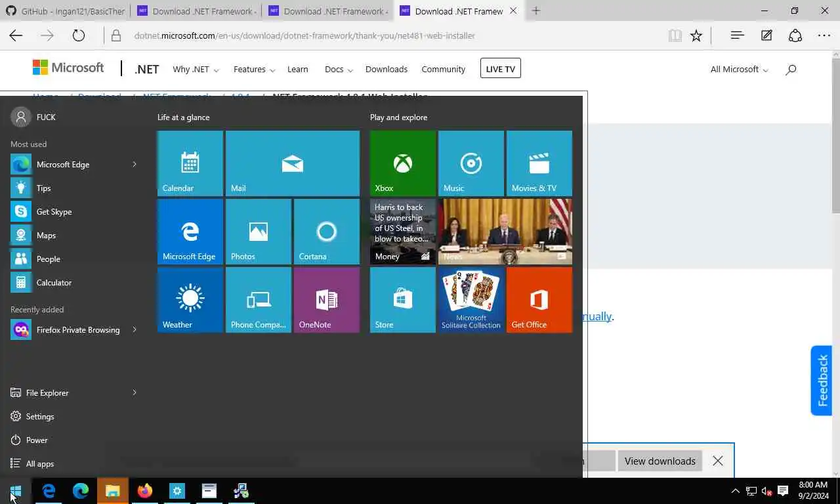This screenshot has height=504, width=840.
Task: Expand File Explorer jump list arrow
Action: point(135,393)
